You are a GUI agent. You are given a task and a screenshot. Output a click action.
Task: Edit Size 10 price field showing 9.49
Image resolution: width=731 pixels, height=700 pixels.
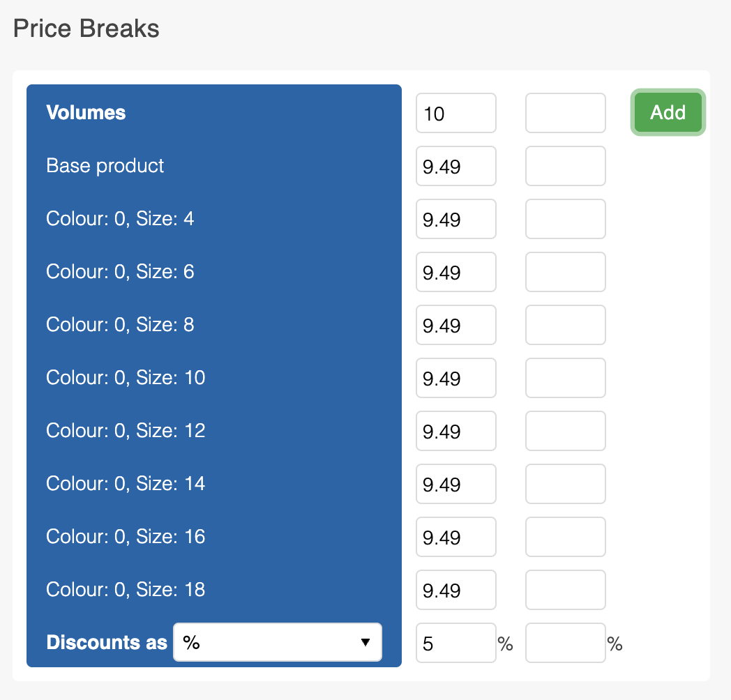455,378
